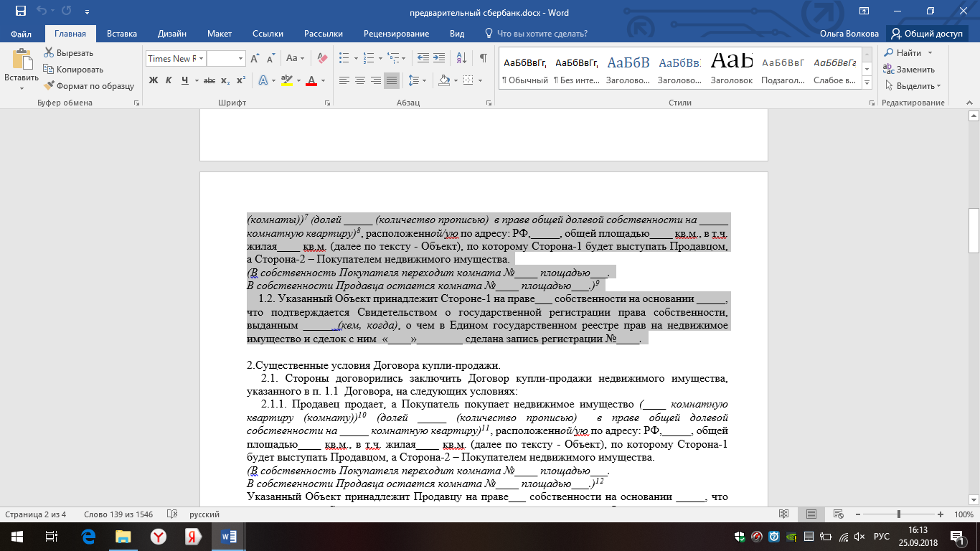Toggle strikethrough abc formatting
The image size is (980, 551).
point(209,80)
